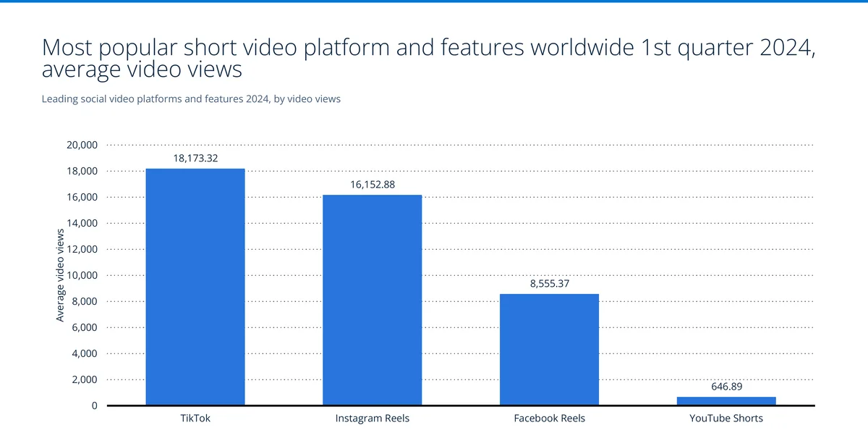Click the 10,000 y-axis tick label
868x441 pixels.
click(82, 275)
